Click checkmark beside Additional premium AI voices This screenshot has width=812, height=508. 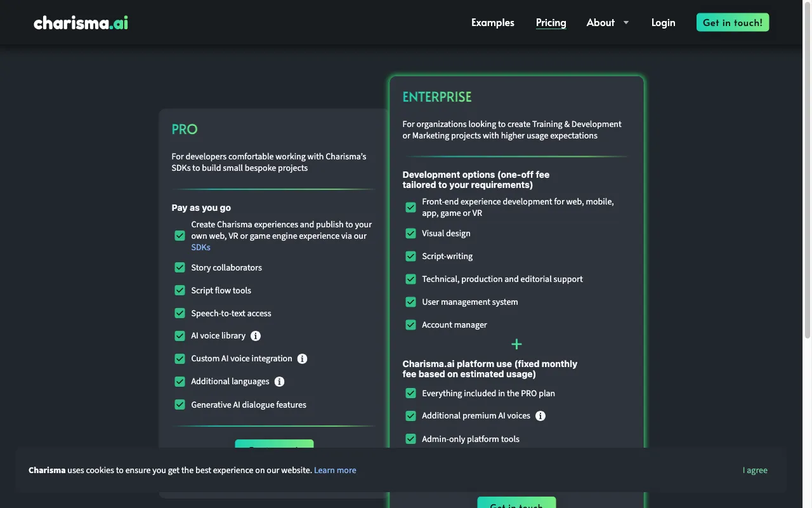[410, 416]
